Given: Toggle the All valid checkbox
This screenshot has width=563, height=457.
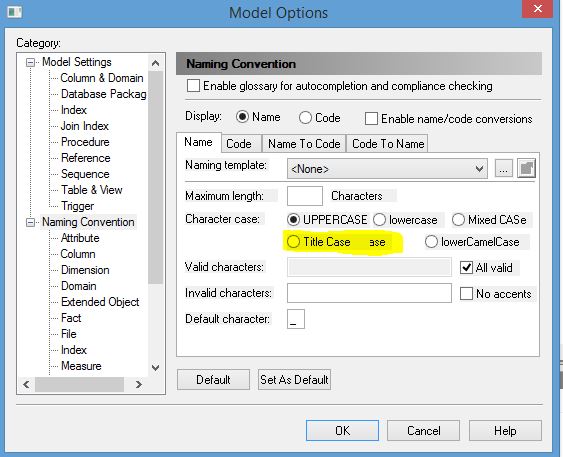Looking at the screenshot, I should (466, 267).
